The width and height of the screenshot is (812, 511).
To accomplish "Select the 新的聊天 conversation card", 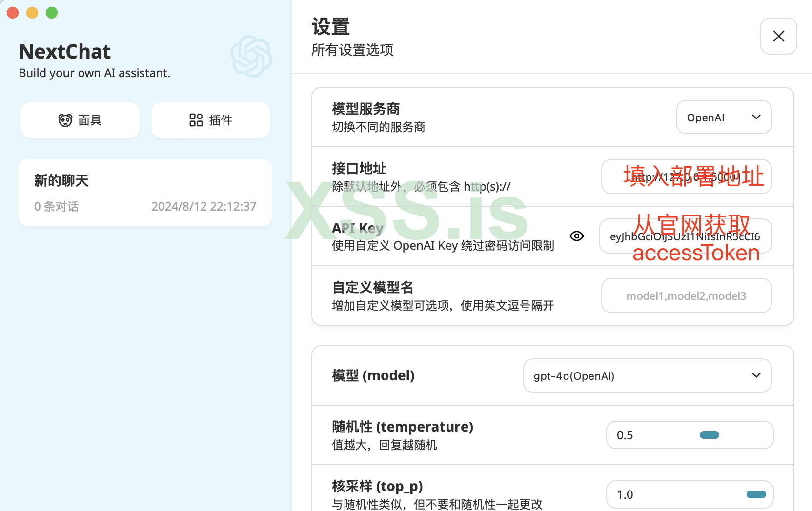I will [x=145, y=193].
